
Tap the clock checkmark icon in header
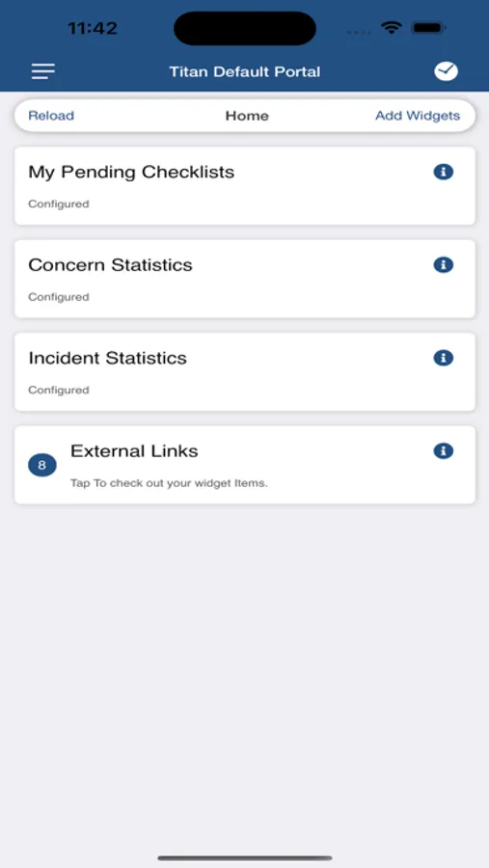click(446, 71)
